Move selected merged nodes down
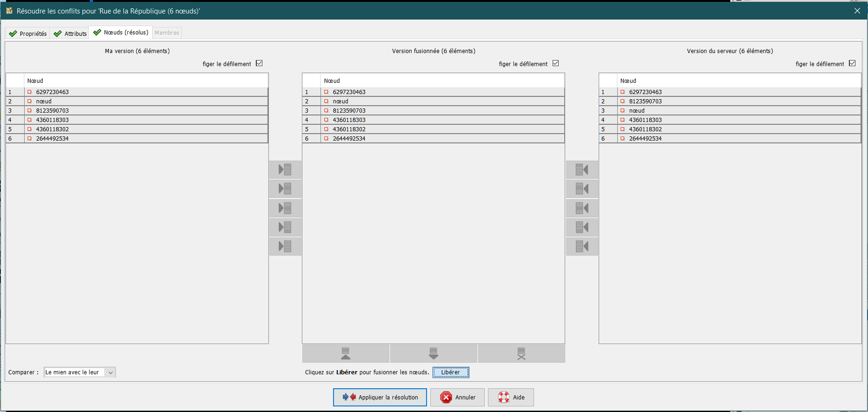868x412 pixels. pos(434,354)
